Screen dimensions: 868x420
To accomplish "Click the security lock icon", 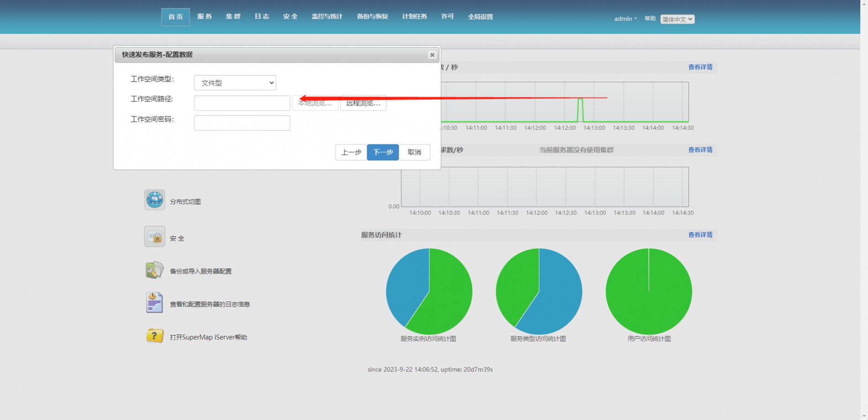I will [x=154, y=237].
